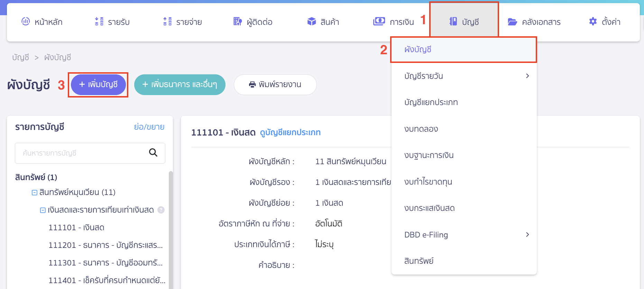Screen dimensions: 644x289
Task: Select สินทรัพย์ from the dropdown
Action: 464,261
